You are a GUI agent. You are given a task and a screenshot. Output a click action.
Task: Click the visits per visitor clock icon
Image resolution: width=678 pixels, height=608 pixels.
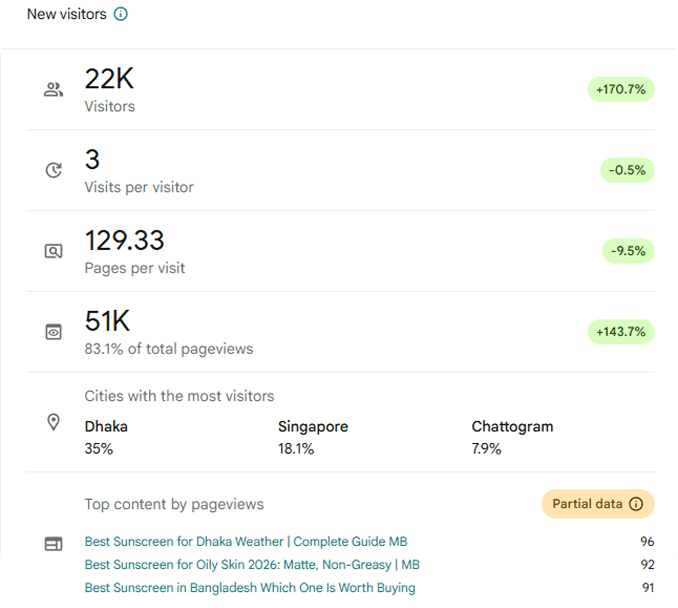[54, 170]
